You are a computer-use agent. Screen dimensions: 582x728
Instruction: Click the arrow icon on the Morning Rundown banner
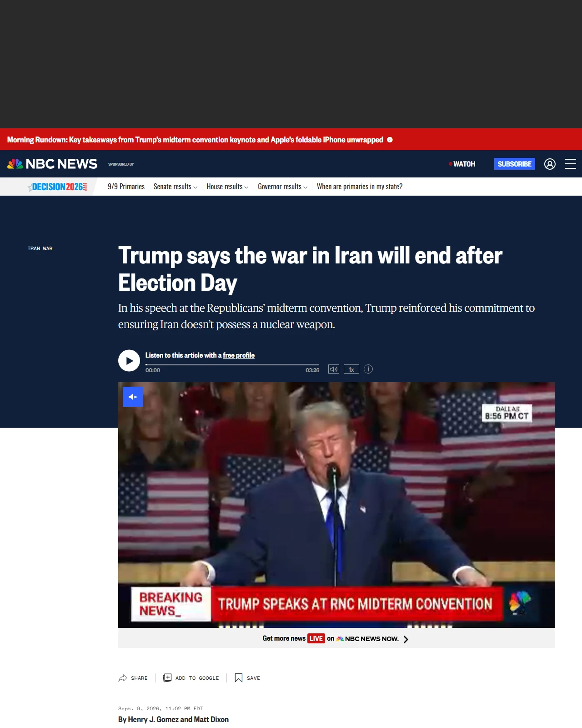pyautogui.click(x=390, y=140)
